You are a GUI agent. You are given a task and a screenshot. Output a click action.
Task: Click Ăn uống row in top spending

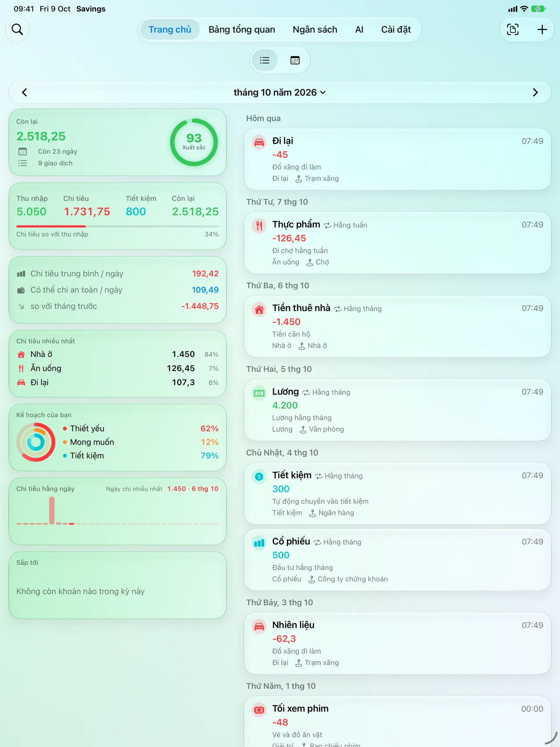(117, 368)
